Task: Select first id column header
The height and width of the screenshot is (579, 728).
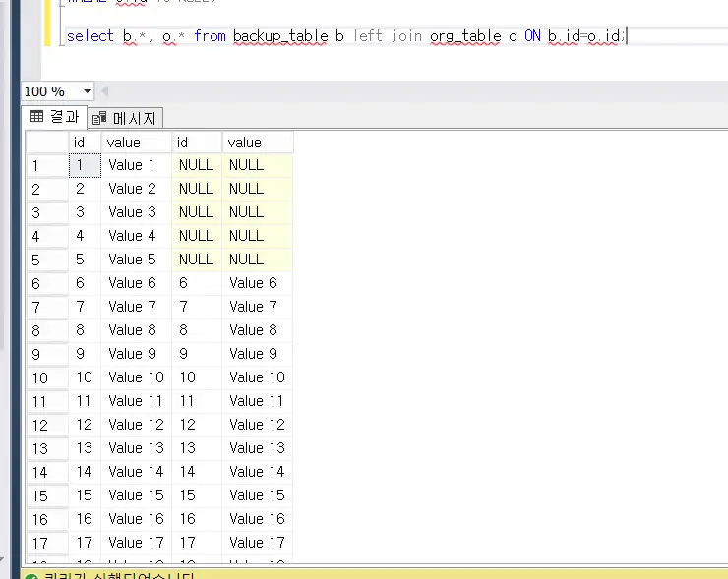Action: coord(85,143)
